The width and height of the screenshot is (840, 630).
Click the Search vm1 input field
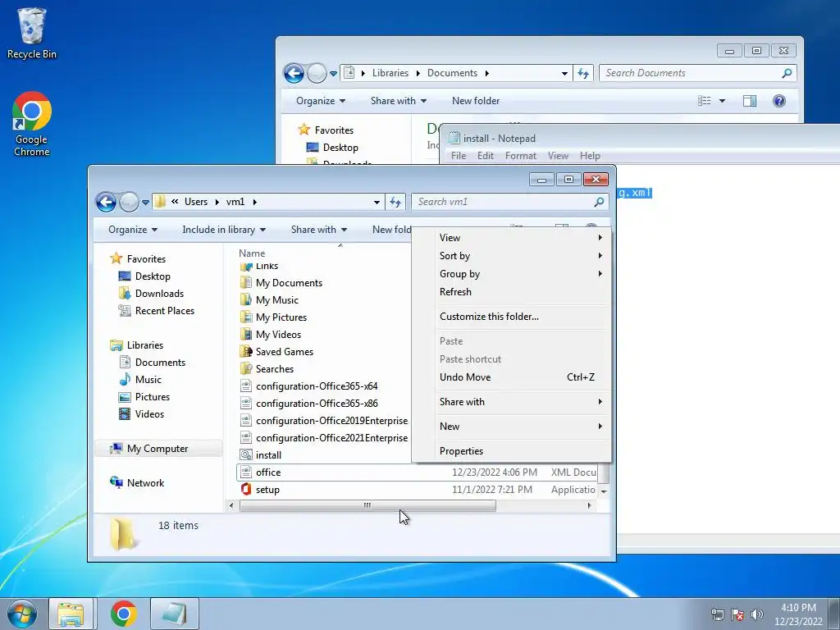503,202
